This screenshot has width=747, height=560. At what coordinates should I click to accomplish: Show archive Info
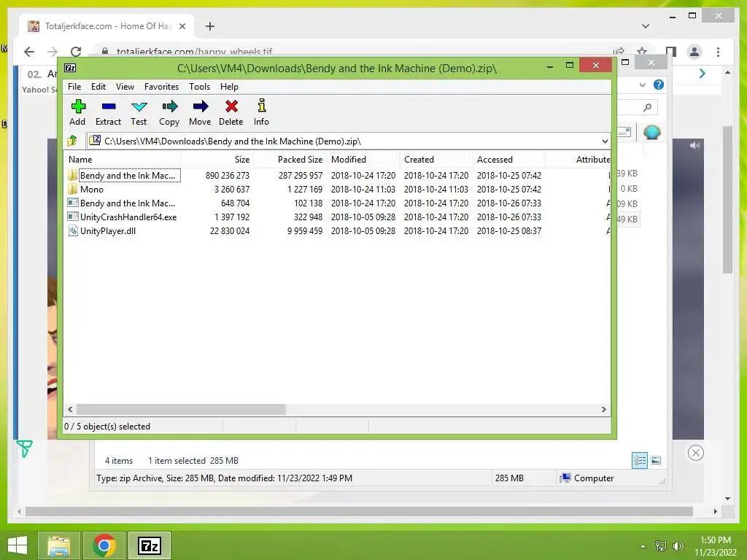(x=262, y=105)
